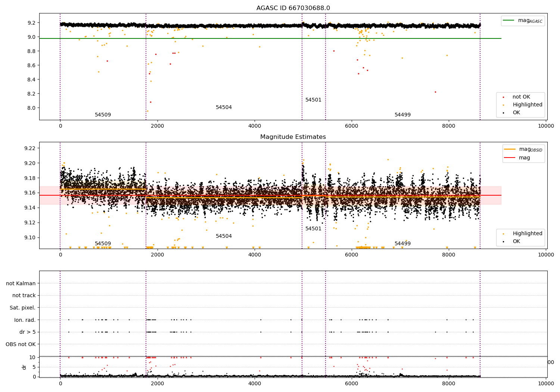Image resolution: width=560 pixels, height=392 pixels.
Task: Select 'Highlighted' legend entry in top plot
Action: [x=528, y=105]
